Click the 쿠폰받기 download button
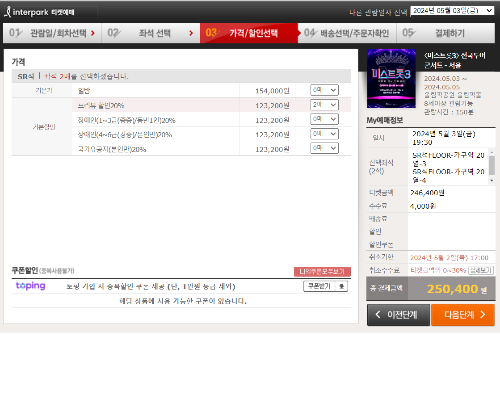The width and height of the screenshot is (500, 394). [x=326, y=286]
